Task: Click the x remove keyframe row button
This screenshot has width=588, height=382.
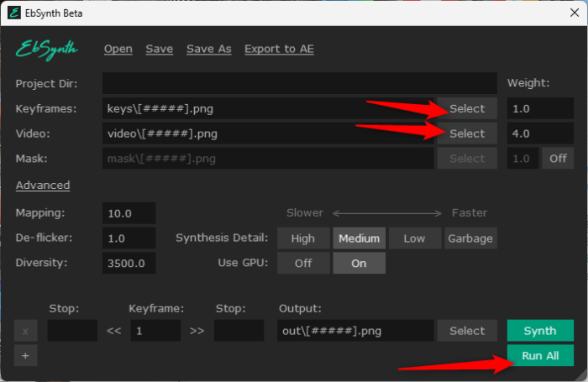Action: tap(25, 331)
